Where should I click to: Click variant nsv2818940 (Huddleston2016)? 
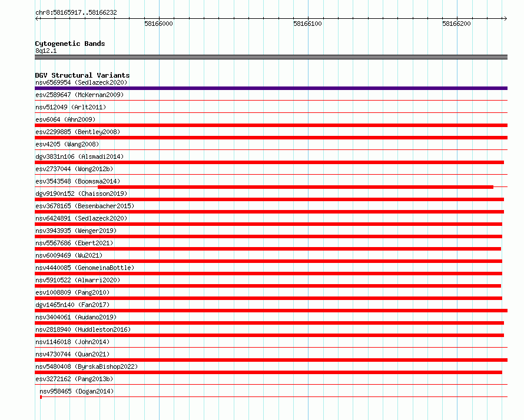(x=83, y=329)
